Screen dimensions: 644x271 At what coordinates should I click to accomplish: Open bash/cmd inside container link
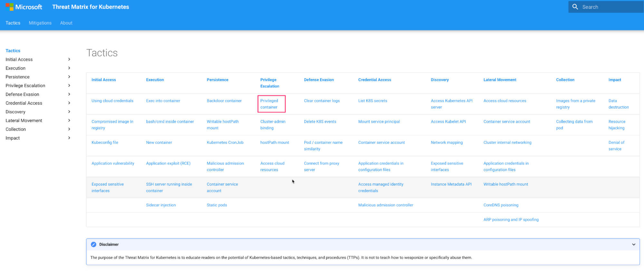(x=170, y=122)
